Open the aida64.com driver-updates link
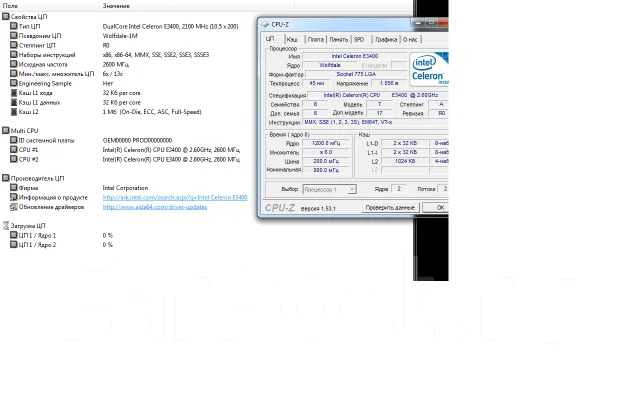640x400 pixels. [155, 207]
